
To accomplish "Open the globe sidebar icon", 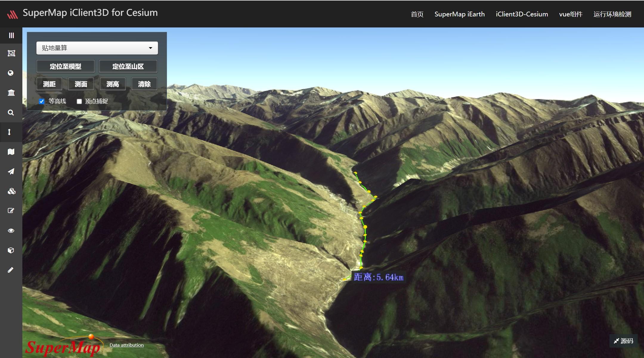I will tap(11, 73).
